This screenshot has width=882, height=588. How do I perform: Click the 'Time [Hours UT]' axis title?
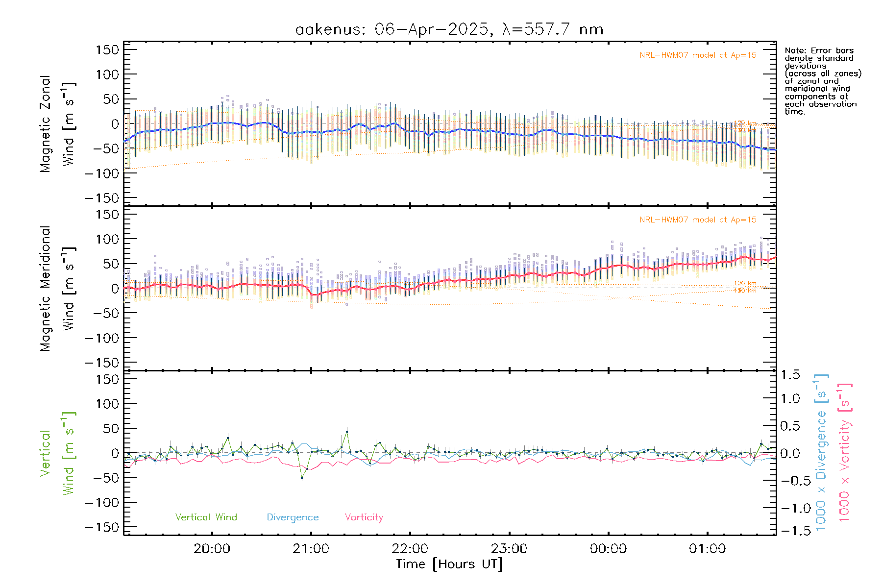[x=449, y=564]
